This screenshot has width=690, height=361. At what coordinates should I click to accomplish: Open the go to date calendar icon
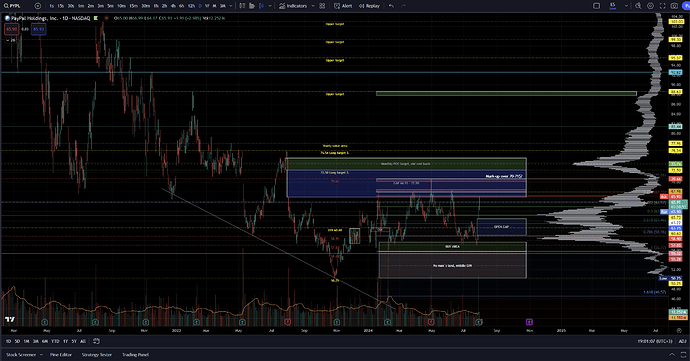(96, 341)
